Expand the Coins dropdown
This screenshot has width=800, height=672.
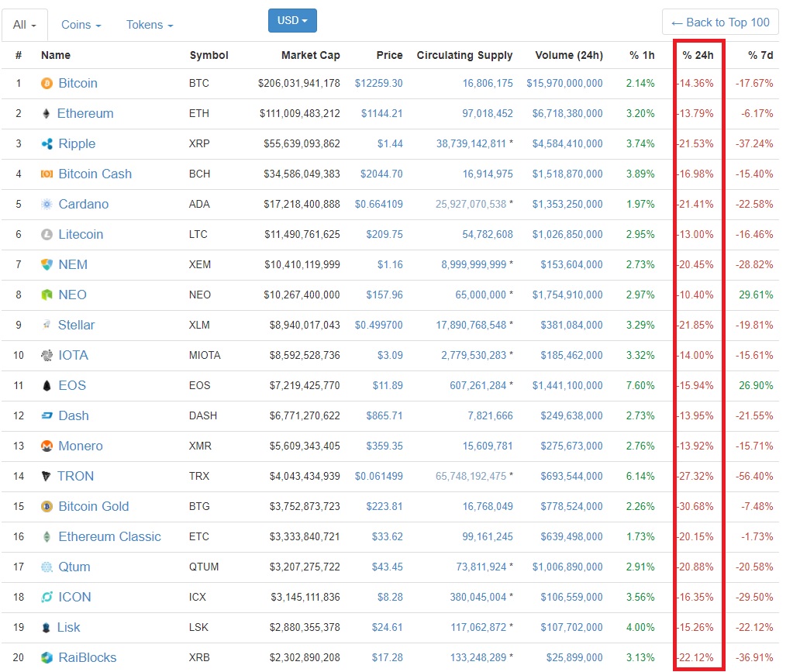[x=81, y=25]
